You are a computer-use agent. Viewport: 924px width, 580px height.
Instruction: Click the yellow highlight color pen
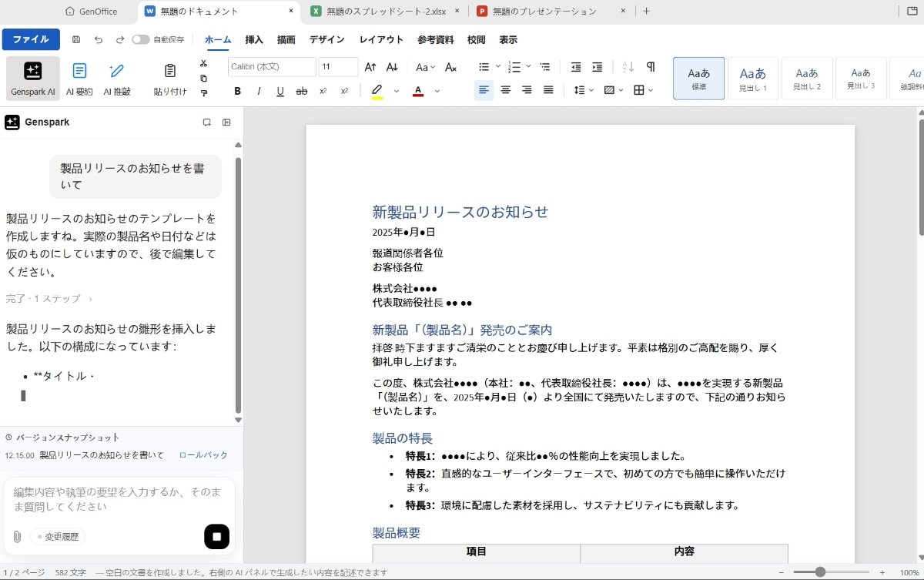pyautogui.click(x=377, y=91)
